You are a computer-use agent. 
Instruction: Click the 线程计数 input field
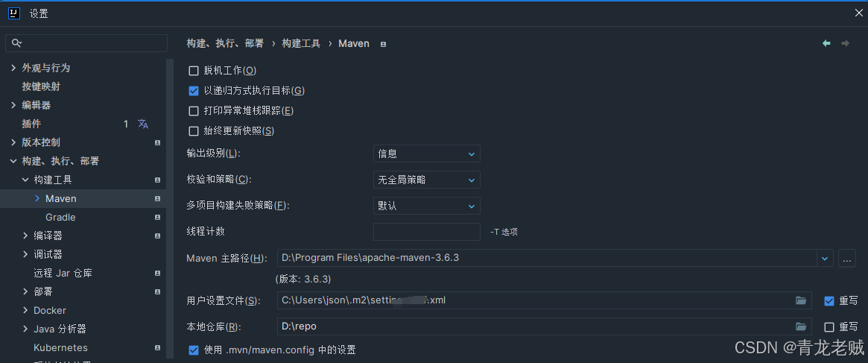coord(427,232)
